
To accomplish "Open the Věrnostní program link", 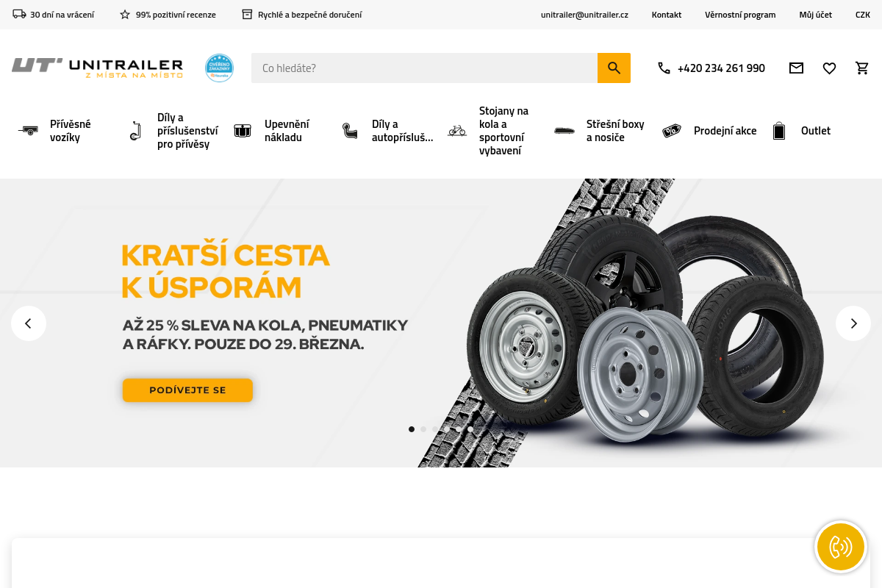I will click(x=740, y=15).
